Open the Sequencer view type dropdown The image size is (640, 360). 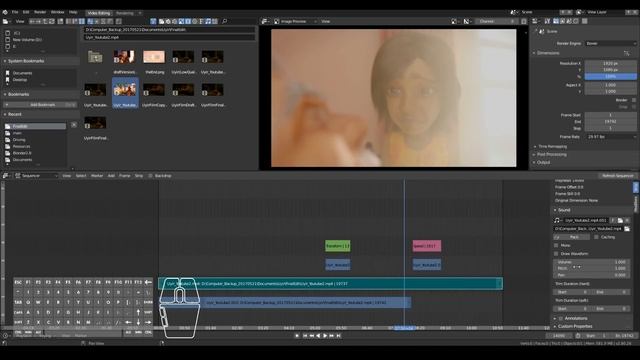coord(36,176)
